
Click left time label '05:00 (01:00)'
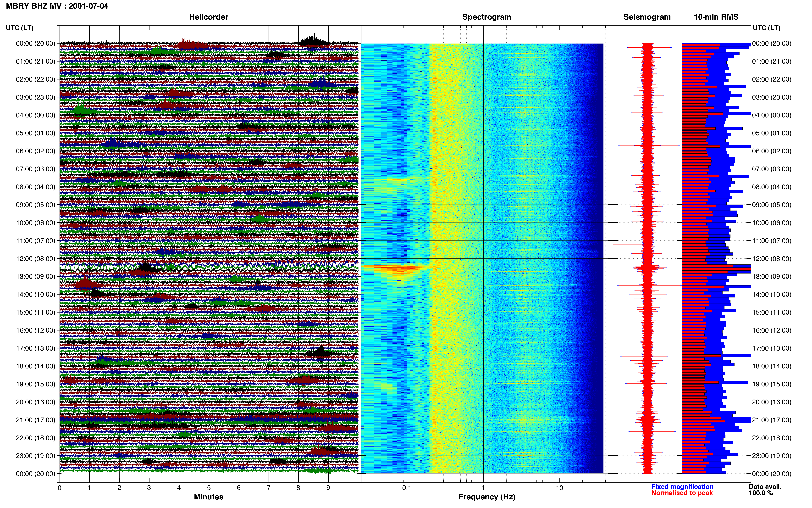tap(36, 133)
